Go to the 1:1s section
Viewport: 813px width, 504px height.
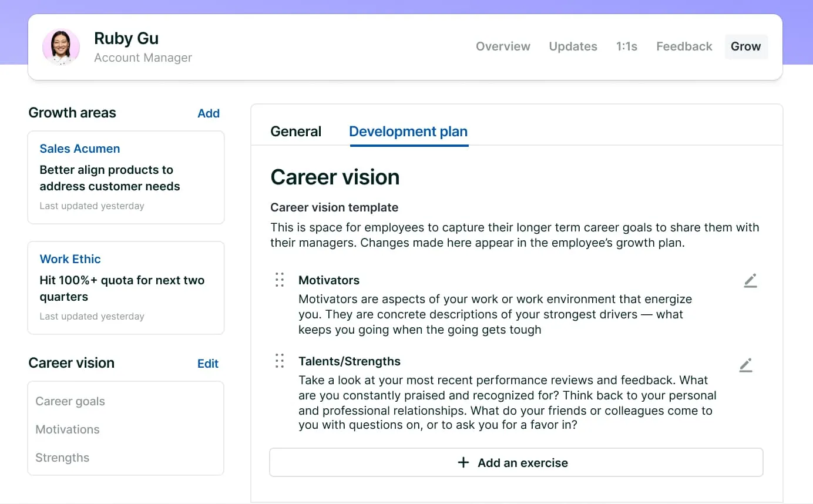click(626, 46)
